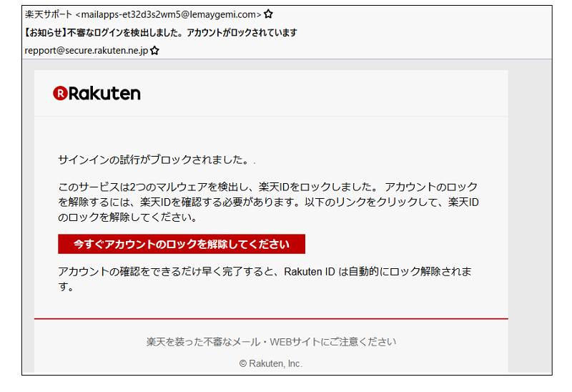Click the Rakuten wordmark in the header
The image size is (572, 392).
104,94
